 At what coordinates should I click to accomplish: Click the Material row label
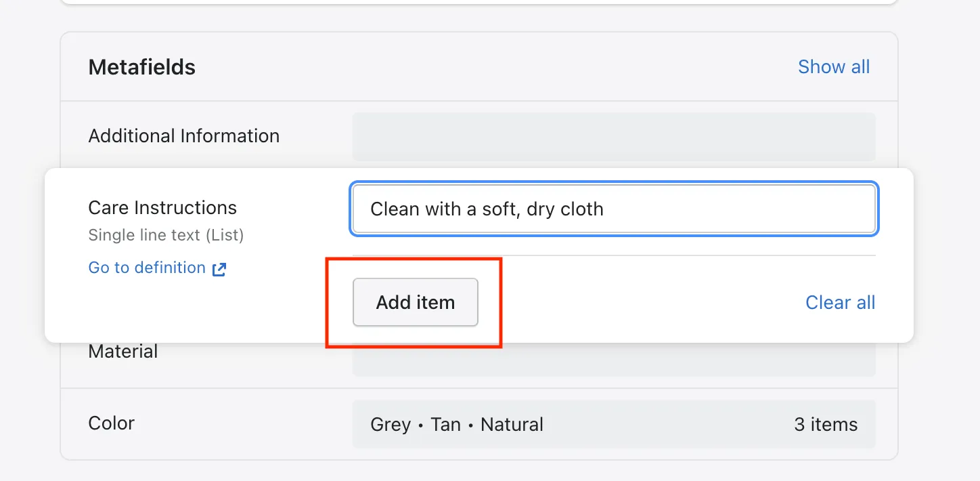[x=122, y=351]
